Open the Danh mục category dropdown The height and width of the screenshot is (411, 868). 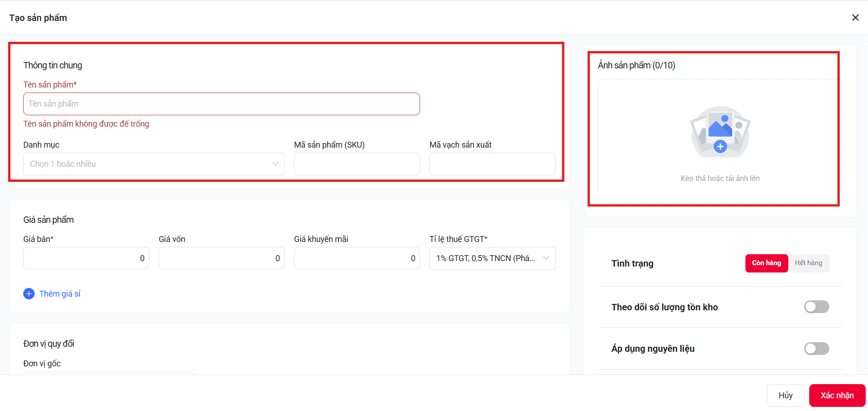click(154, 164)
